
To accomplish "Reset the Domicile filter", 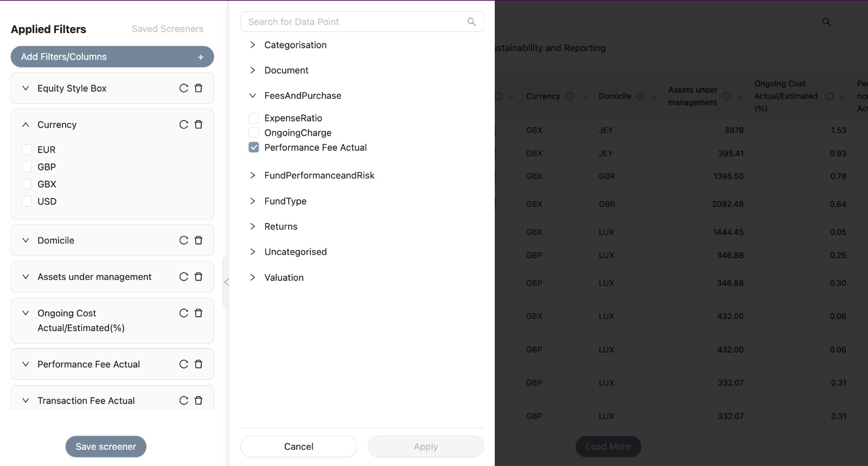I will (x=184, y=240).
